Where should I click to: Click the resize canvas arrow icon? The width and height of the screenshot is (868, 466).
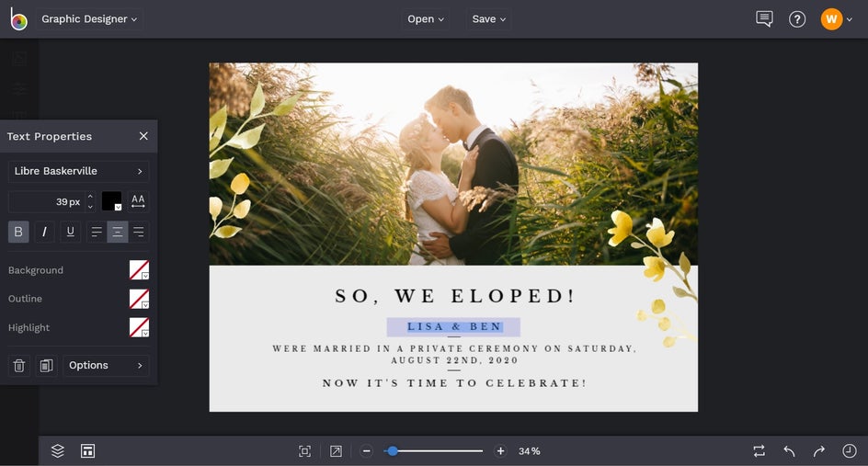[x=336, y=451]
